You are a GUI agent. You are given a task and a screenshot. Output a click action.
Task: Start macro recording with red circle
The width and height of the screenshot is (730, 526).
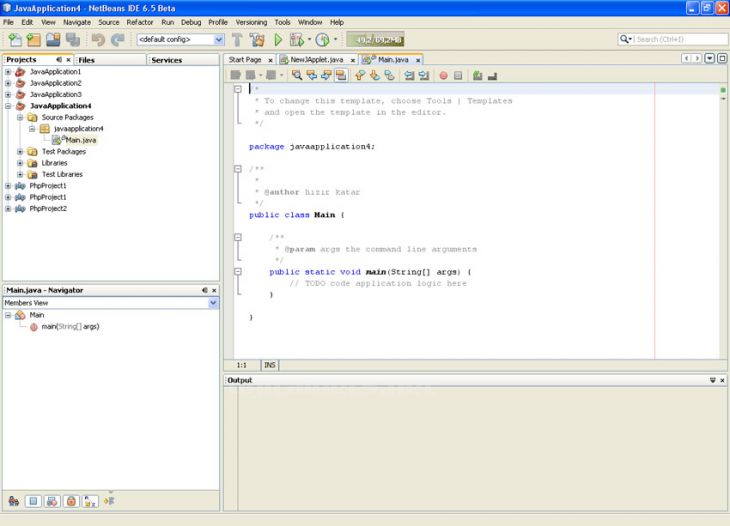(x=443, y=75)
